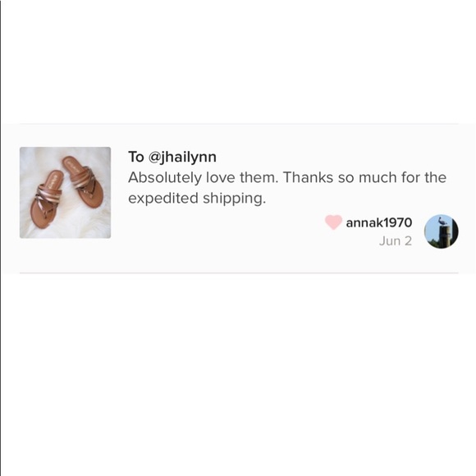The width and height of the screenshot is (476, 476).
Task: Click the lower-left sandal in the thumbnail
Action: tap(46, 199)
